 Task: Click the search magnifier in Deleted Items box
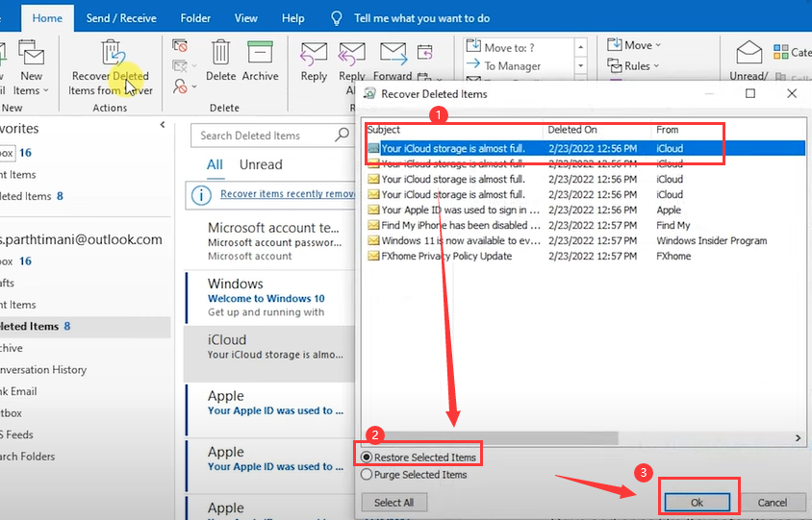tap(342, 136)
